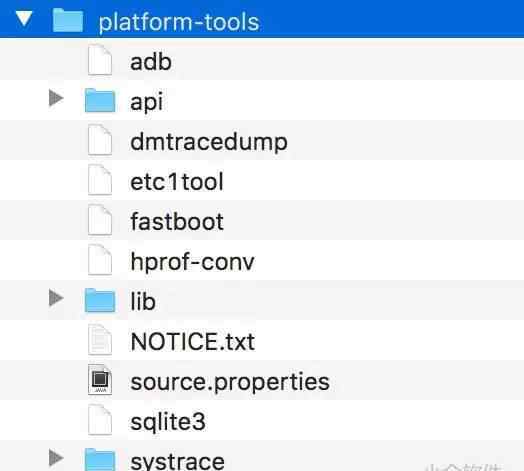Expand the lib folder

(56, 298)
